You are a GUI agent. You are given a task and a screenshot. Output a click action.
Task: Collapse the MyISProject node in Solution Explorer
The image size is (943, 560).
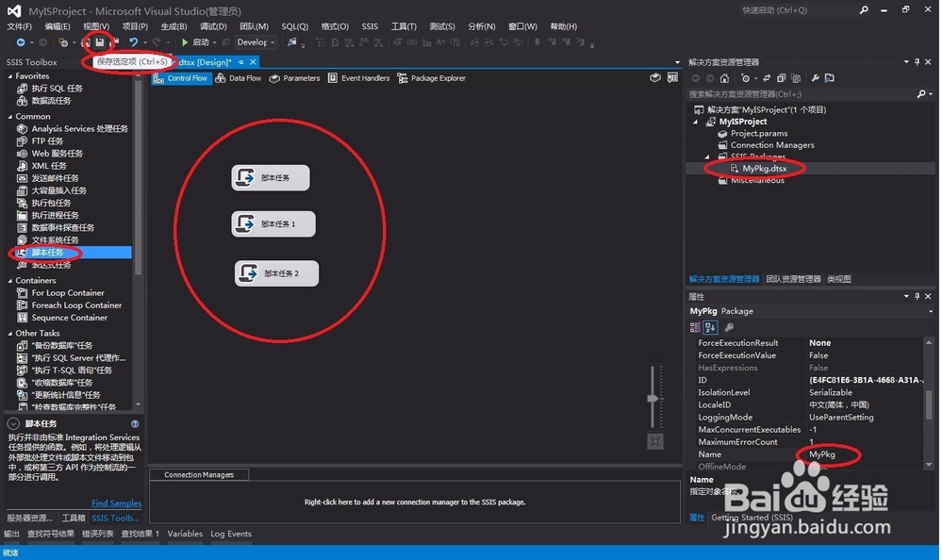[696, 122]
